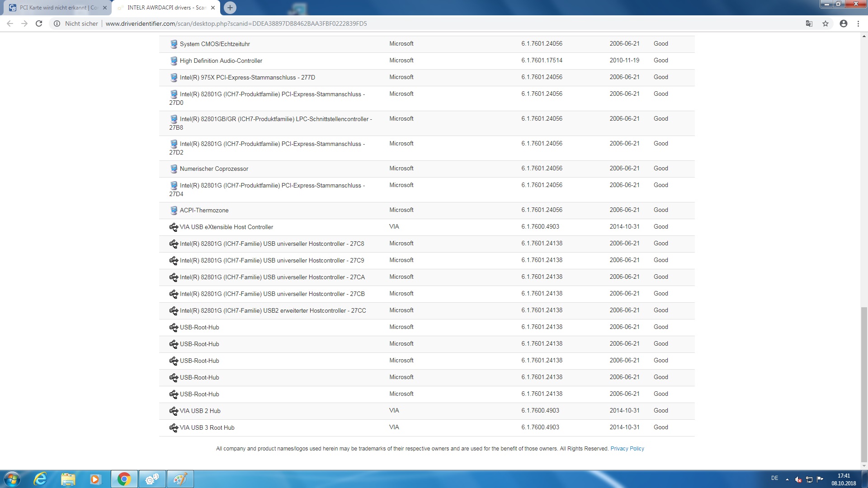Click the VIA USB 2 Hub icon

tap(174, 411)
